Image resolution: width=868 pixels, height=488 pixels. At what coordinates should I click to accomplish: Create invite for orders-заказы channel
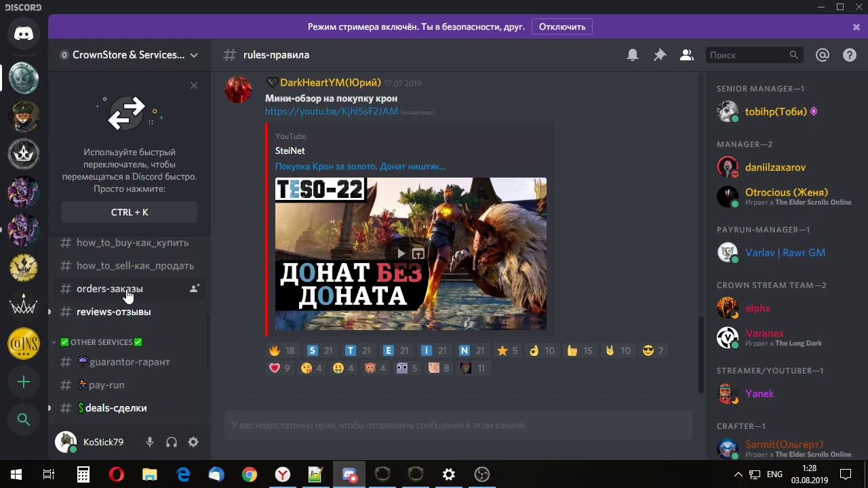pyautogui.click(x=194, y=289)
